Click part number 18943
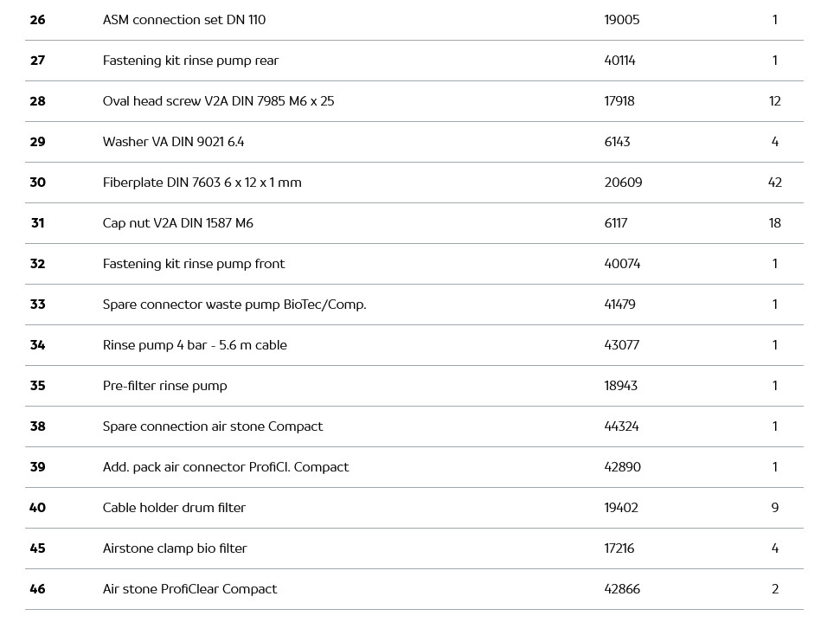The image size is (840, 622). click(x=620, y=386)
